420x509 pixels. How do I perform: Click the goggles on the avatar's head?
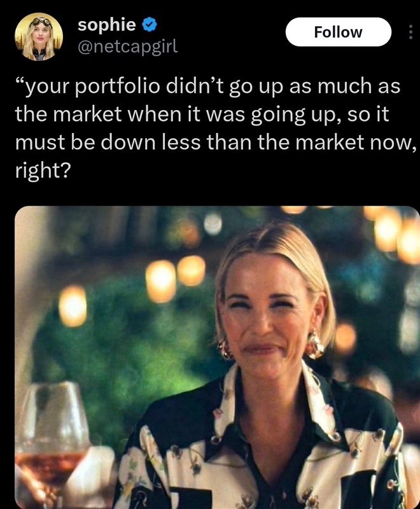coord(41,22)
